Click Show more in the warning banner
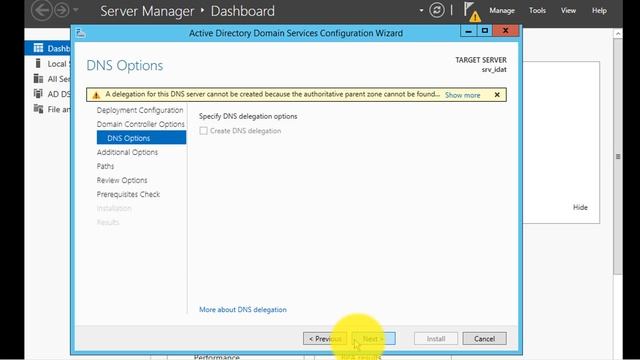Viewport: 640px width, 360px height. (462, 95)
